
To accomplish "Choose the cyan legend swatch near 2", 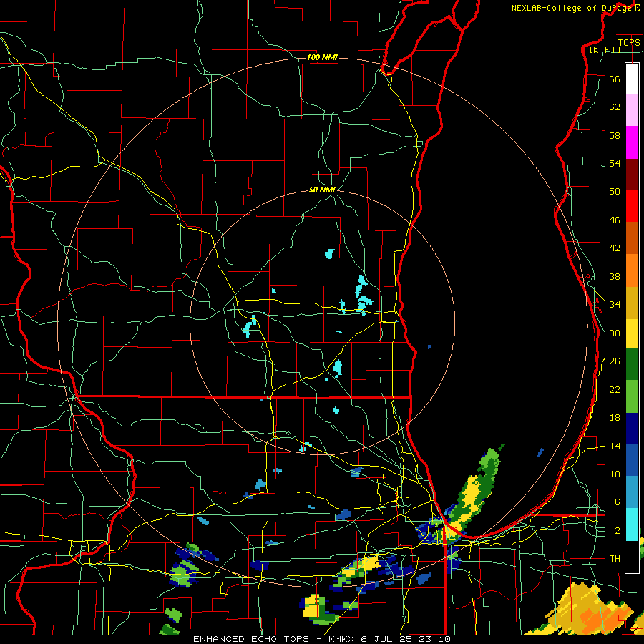I will [x=632, y=525].
